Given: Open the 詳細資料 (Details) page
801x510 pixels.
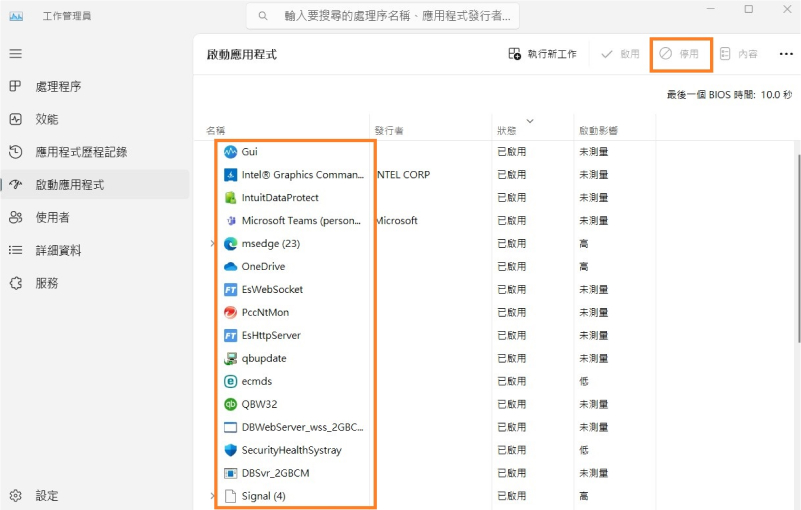Looking at the screenshot, I should [58, 250].
